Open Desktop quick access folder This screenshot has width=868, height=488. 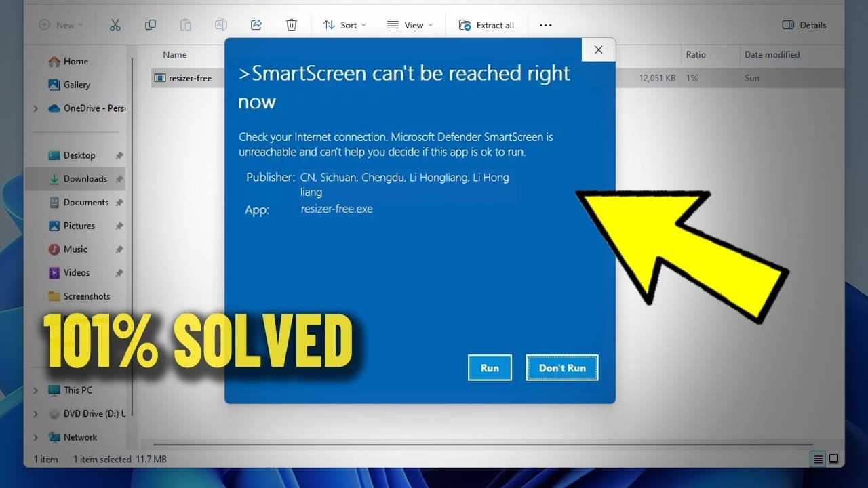coord(72,155)
